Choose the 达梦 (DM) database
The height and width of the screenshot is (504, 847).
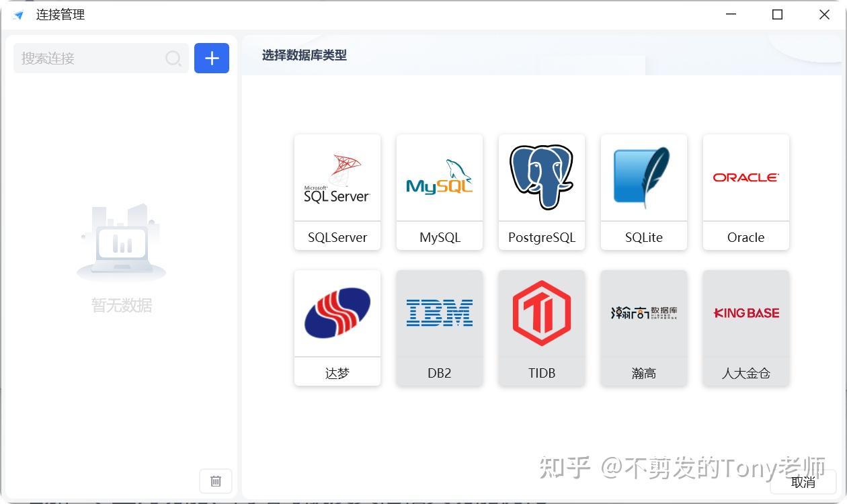pos(337,328)
